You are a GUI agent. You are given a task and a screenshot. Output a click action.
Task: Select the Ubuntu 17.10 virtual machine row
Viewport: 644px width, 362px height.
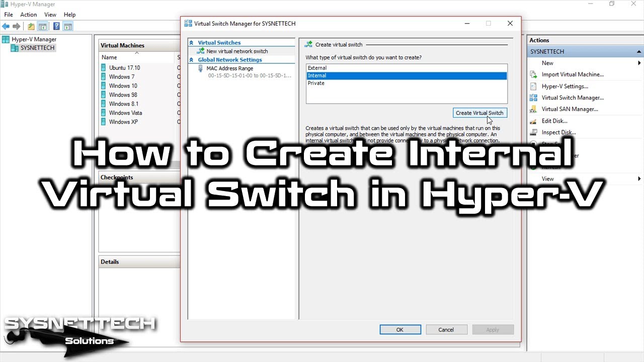(x=140, y=68)
